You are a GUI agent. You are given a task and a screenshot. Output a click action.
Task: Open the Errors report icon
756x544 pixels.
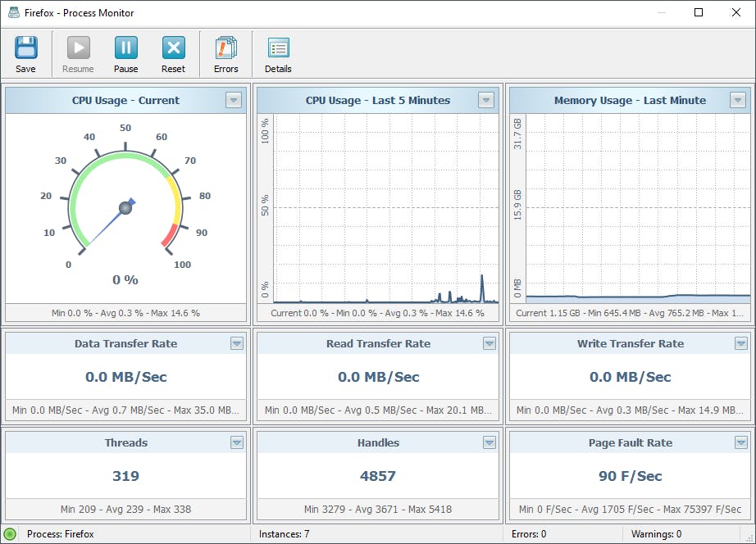[225, 48]
